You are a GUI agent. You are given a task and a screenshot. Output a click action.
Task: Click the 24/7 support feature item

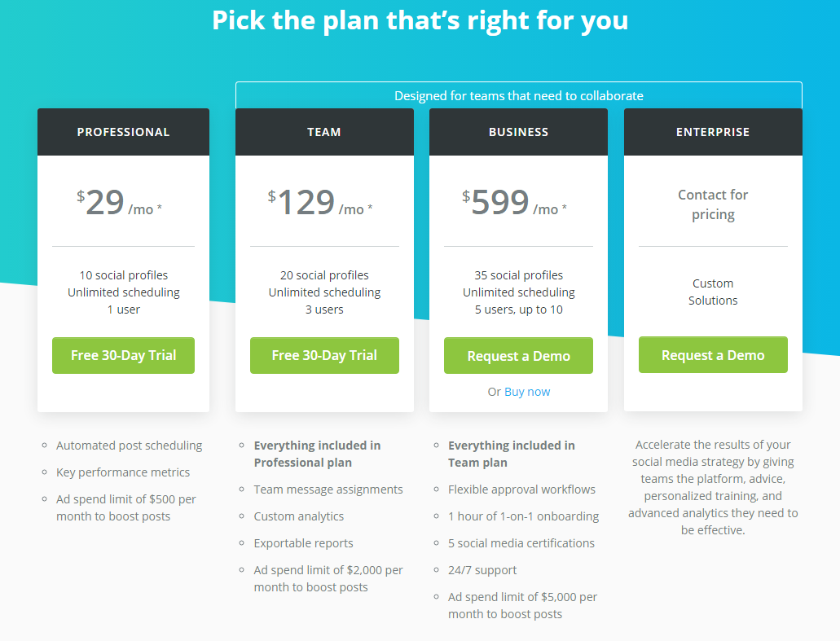[x=482, y=570]
